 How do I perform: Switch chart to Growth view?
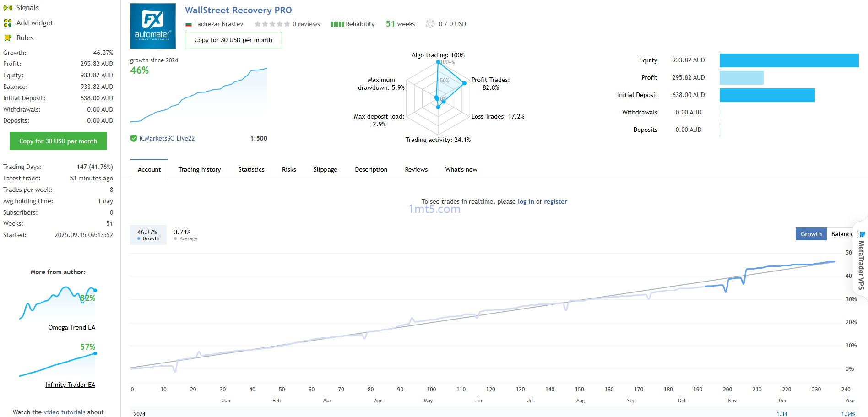pos(811,234)
